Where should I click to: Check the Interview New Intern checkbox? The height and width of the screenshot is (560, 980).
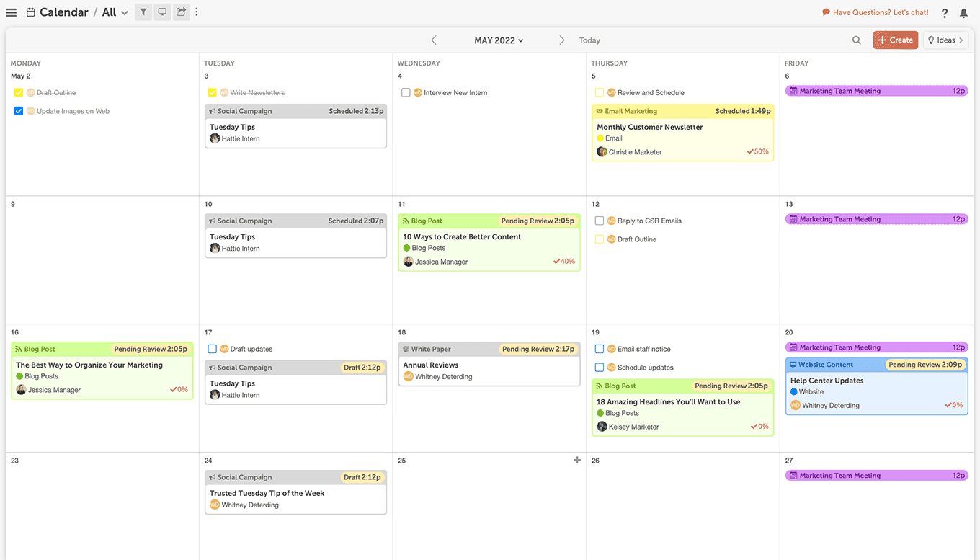(x=406, y=92)
